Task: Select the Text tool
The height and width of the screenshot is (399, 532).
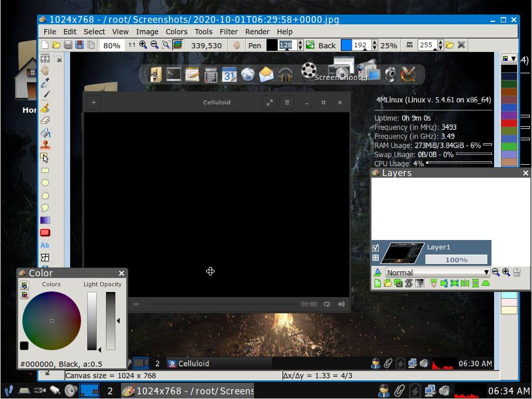Action: pyautogui.click(x=45, y=245)
